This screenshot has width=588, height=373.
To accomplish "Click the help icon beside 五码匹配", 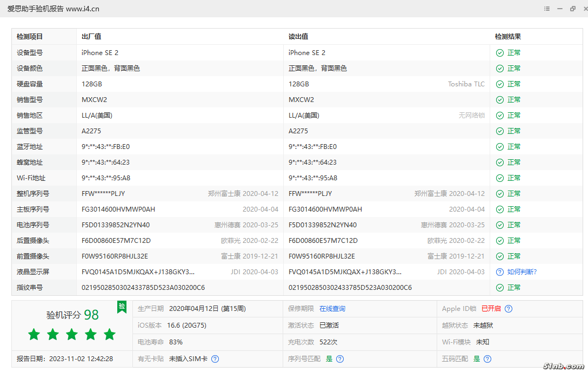I will click(x=487, y=359).
